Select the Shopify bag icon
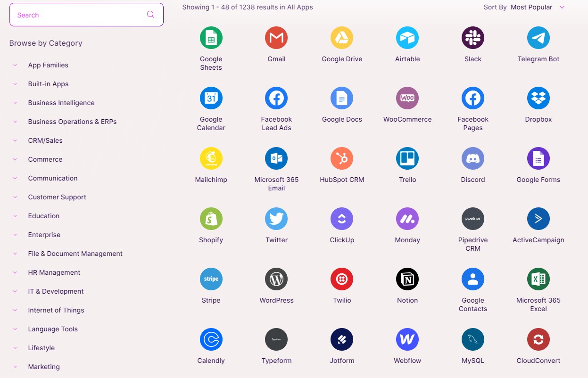The image size is (588, 378). pyautogui.click(x=211, y=219)
